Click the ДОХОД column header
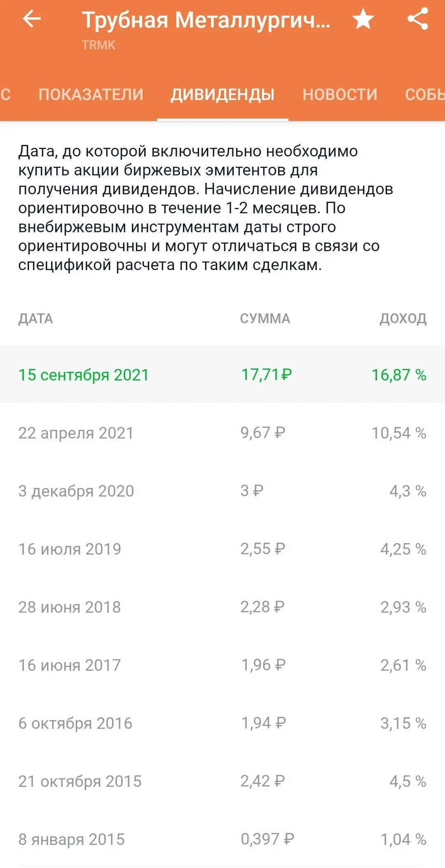Screen dimensions: 445x868 403,318
